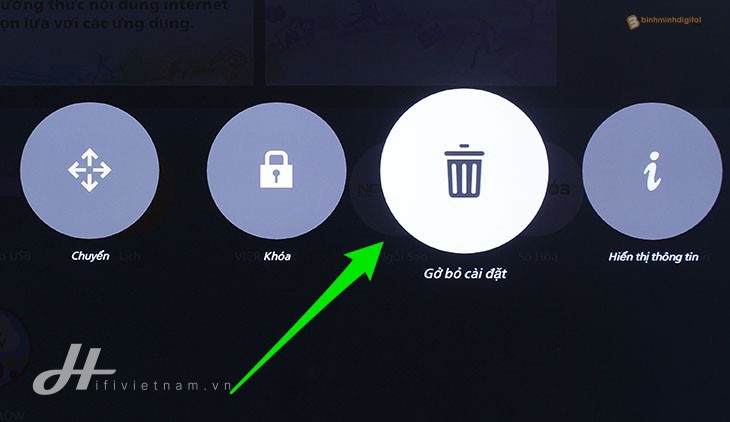730x422 pixels.
Task: Select dimmed app icon left of trash circle
Action: click(366, 189)
